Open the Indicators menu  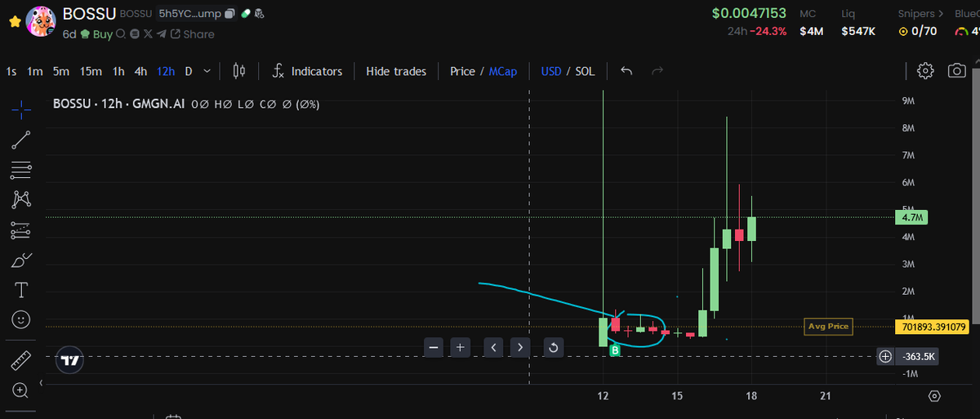pos(307,71)
